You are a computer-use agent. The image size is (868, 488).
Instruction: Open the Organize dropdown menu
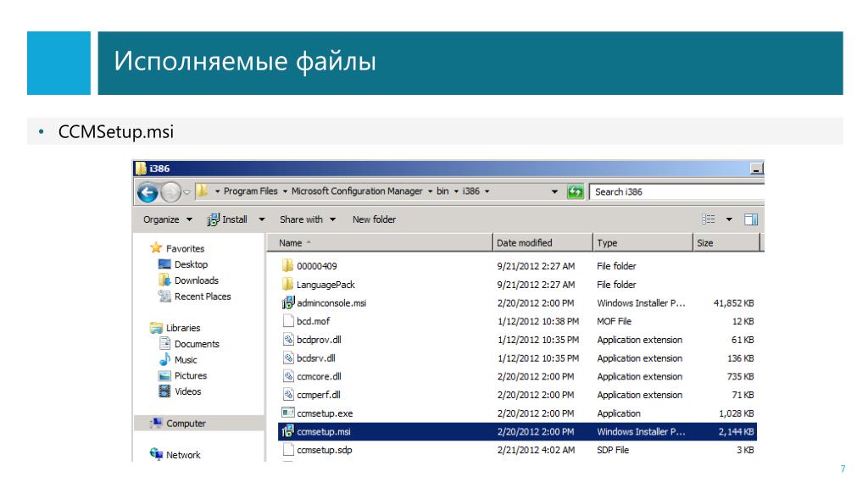pyautogui.click(x=167, y=220)
